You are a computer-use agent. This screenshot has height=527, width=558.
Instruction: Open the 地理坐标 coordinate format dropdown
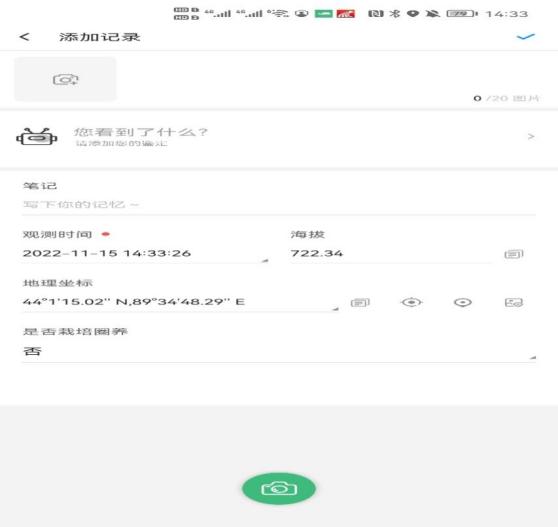[180, 302]
